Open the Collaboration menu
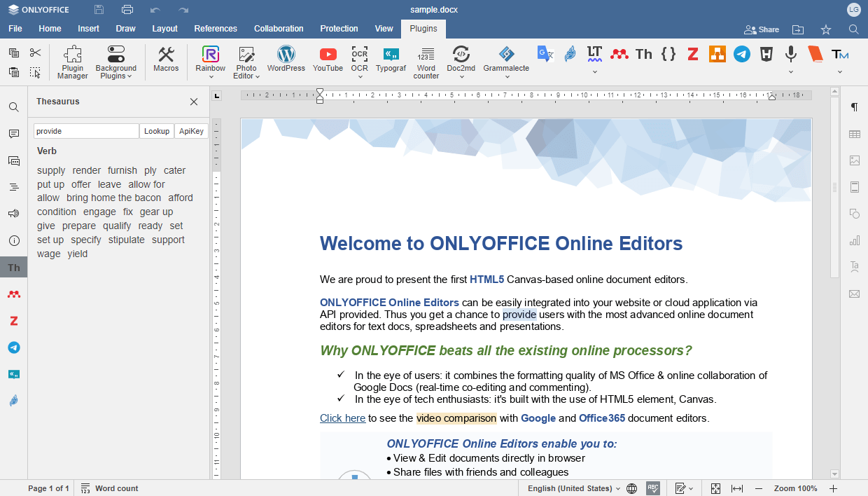This screenshot has width=868, height=496. (279, 29)
